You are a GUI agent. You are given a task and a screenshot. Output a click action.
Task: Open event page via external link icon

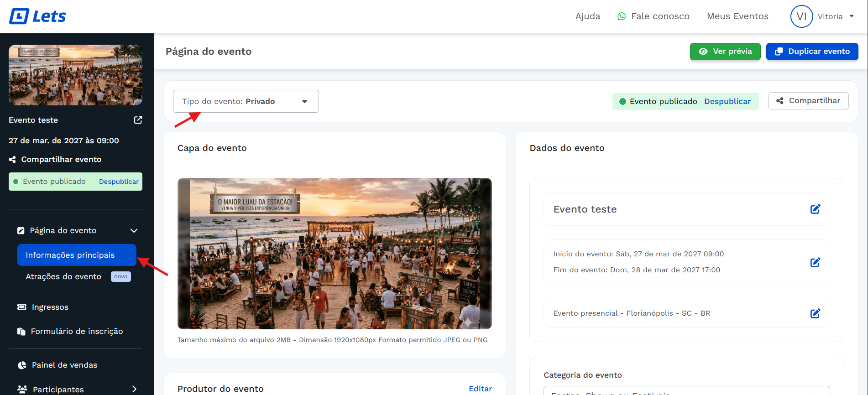pos(138,120)
